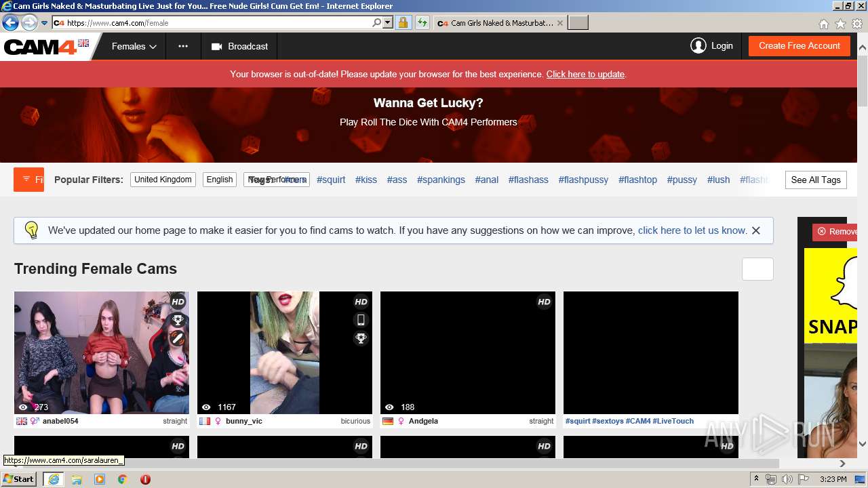Image resolution: width=868 pixels, height=488 pixels.
Task: Select the #kiss tag
Action: (366, 180)
